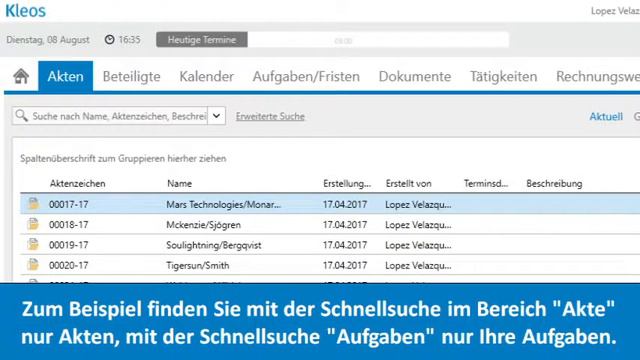Click the clock icon next to 16:35
The height and width of the screenshot is (360, 640).
coord(109,40)
